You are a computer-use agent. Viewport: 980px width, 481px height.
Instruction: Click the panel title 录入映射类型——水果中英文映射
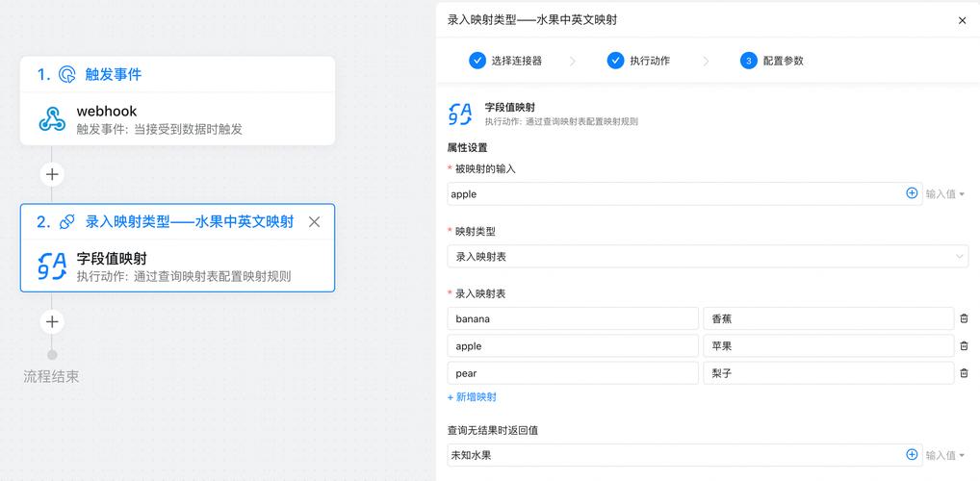coord(532,20)
